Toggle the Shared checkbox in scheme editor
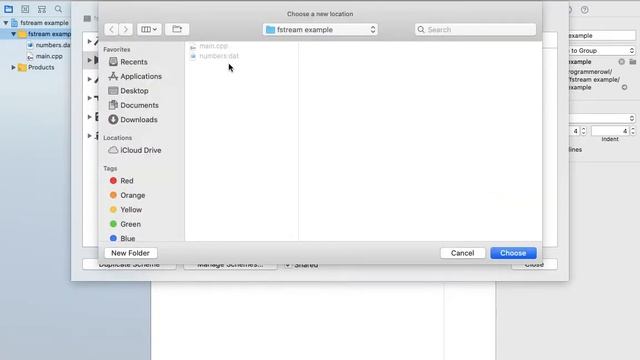This screenshot has width=640, height=360. pos(288,265)
